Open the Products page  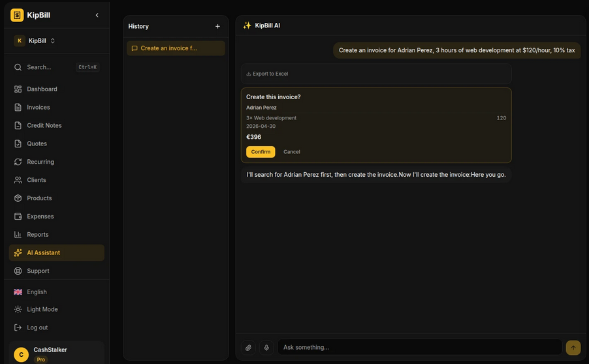[x=56, y=198]
